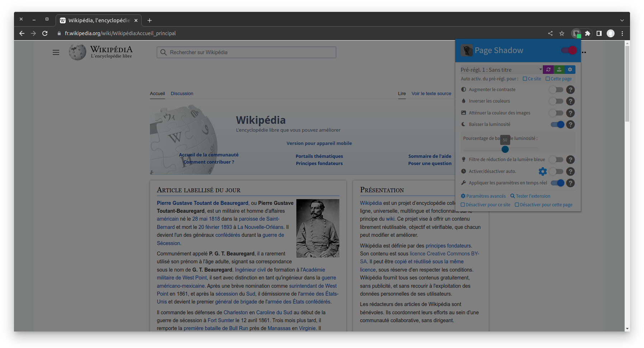This screenshot has width=644, height=348.
Task: Open 'Voir le texte source' tab
Action: coord(431,94)
